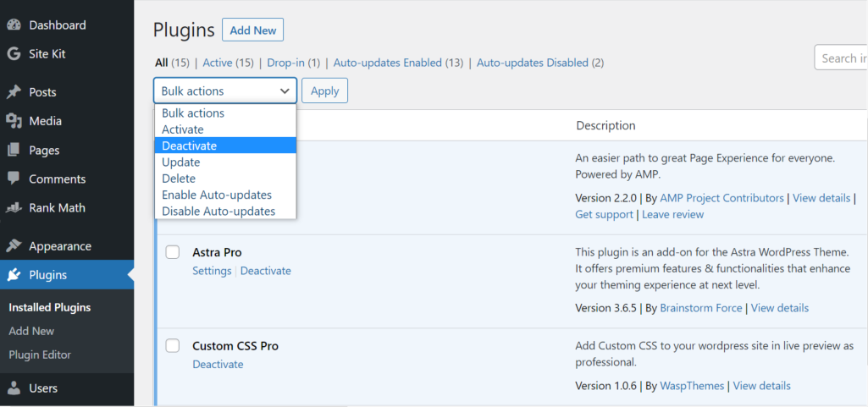Open Dashboard in the sidebar
This screenshot has width=868, height=407.
pyautogui.click(x=58, y=25)
